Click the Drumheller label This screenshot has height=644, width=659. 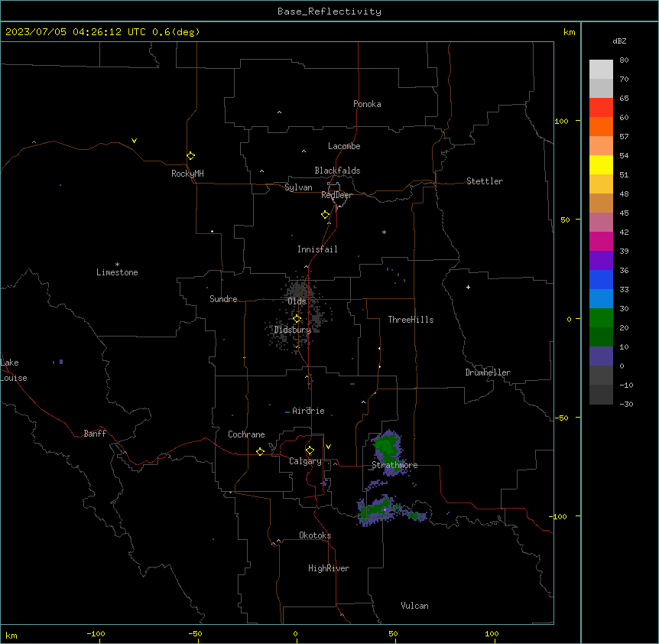488,372
